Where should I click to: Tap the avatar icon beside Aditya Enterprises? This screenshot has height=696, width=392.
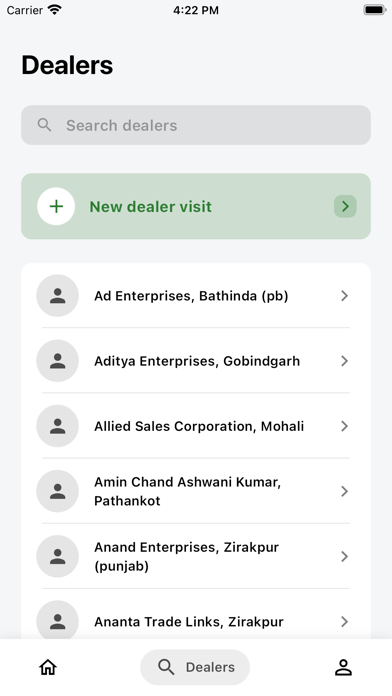pos(57,361)
